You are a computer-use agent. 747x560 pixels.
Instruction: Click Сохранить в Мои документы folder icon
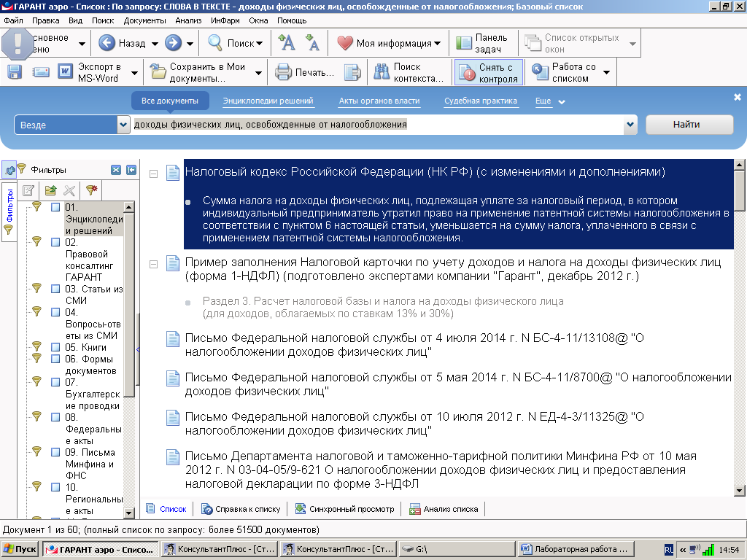[158, 72]
